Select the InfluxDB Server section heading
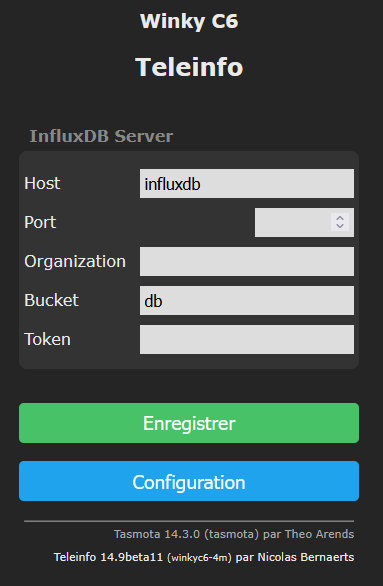This screenshot has height=586, width=383. pos(101,136)
